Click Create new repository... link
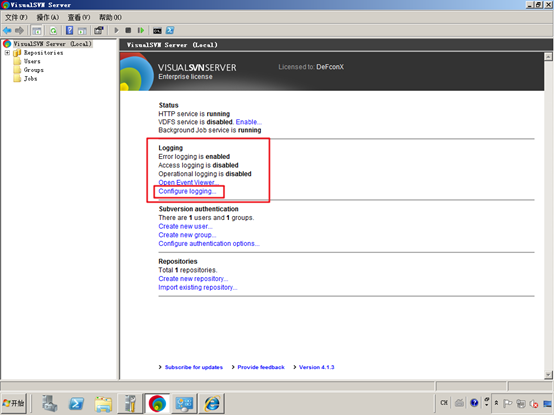 (x=193, y=279)
